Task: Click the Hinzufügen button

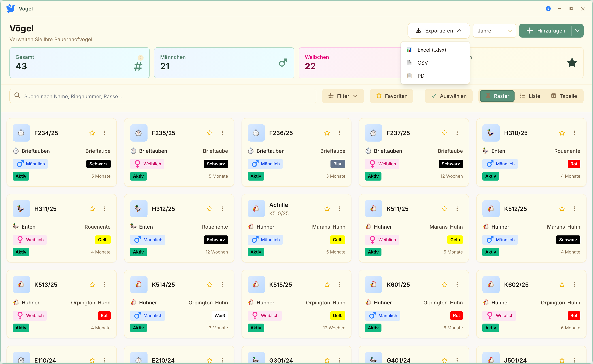Action: click(545, 31)
